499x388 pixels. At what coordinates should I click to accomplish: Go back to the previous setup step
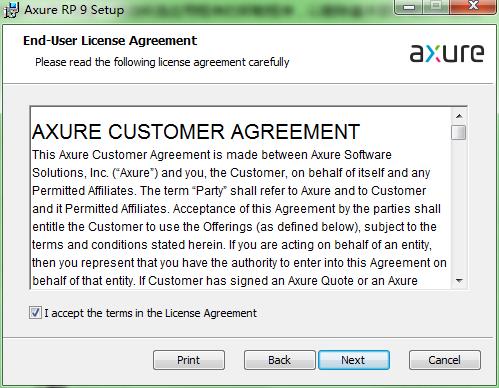click(x=279, y=360)
